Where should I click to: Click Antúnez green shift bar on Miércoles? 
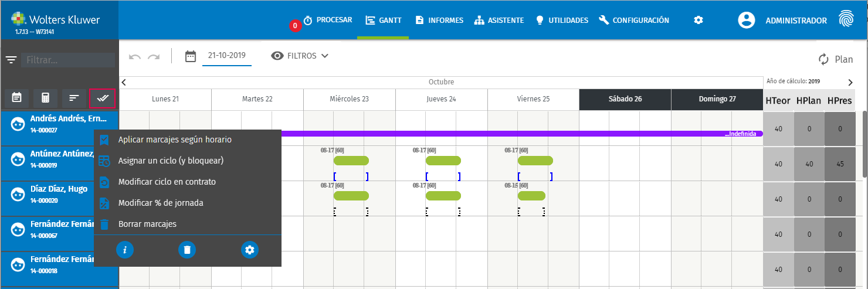351,161
